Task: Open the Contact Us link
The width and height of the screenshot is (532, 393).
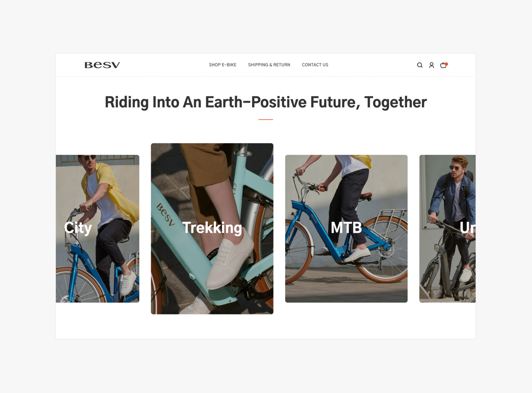Action: coord(315,65)
